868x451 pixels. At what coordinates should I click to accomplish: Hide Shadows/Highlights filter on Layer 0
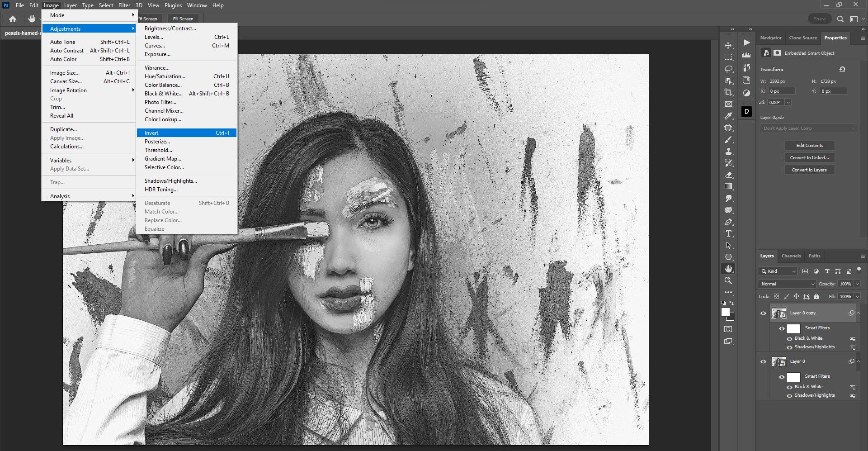coord(789,396)
